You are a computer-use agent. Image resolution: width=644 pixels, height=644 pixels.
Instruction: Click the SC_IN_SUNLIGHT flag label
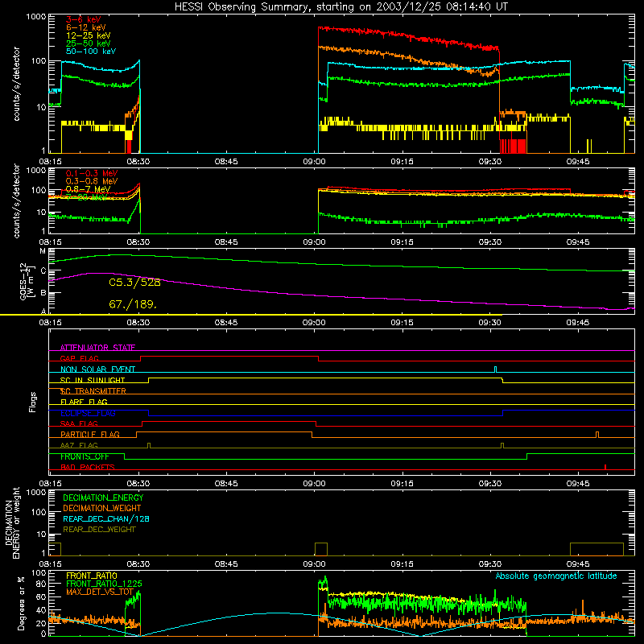point(93,380)
